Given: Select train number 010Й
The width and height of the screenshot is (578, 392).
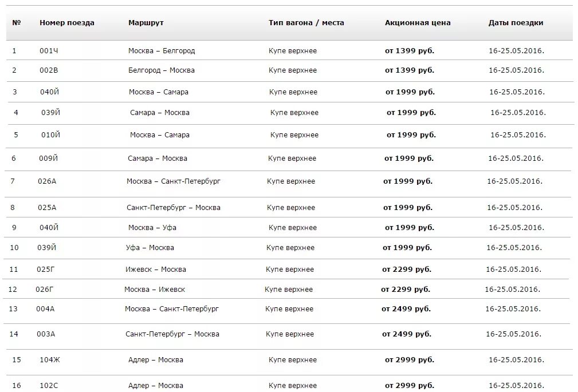Looking at the screenshot, I should click(x=50, y=135).
